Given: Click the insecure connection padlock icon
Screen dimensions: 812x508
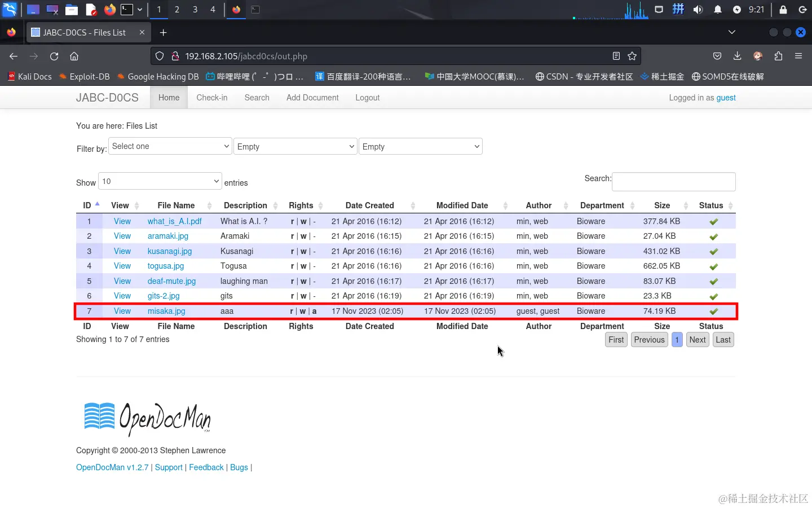Looking at the screenshot, I should click(x=175, y=56).
